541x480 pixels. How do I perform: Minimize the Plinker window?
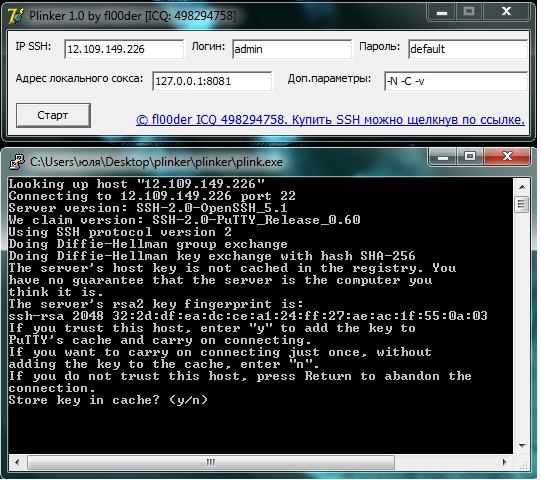pos(442,12)
